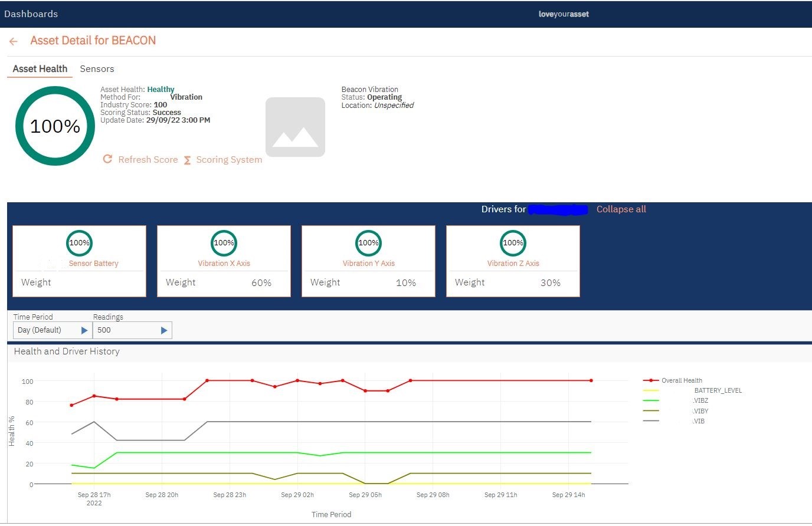Open the Vibration Z Axis driver link
812x526 pixels.
513,264
